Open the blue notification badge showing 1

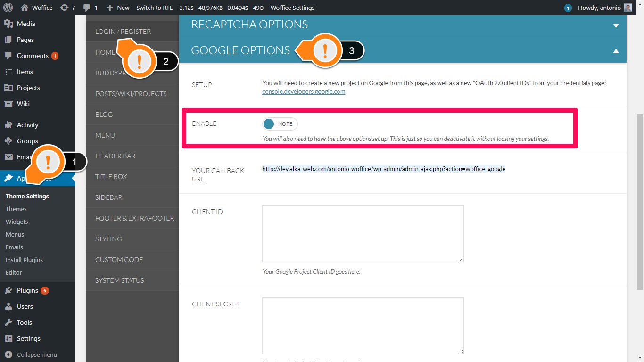click(x=568, y=8)
